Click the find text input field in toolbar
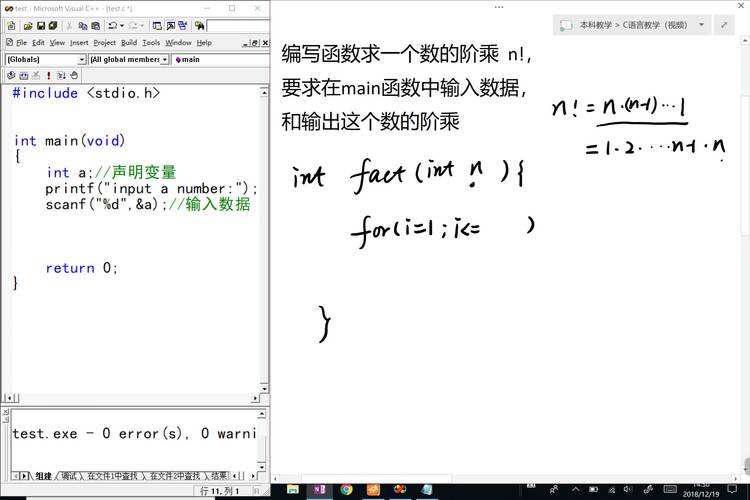This screenshot has height=500, width=750. coord(238,25)
